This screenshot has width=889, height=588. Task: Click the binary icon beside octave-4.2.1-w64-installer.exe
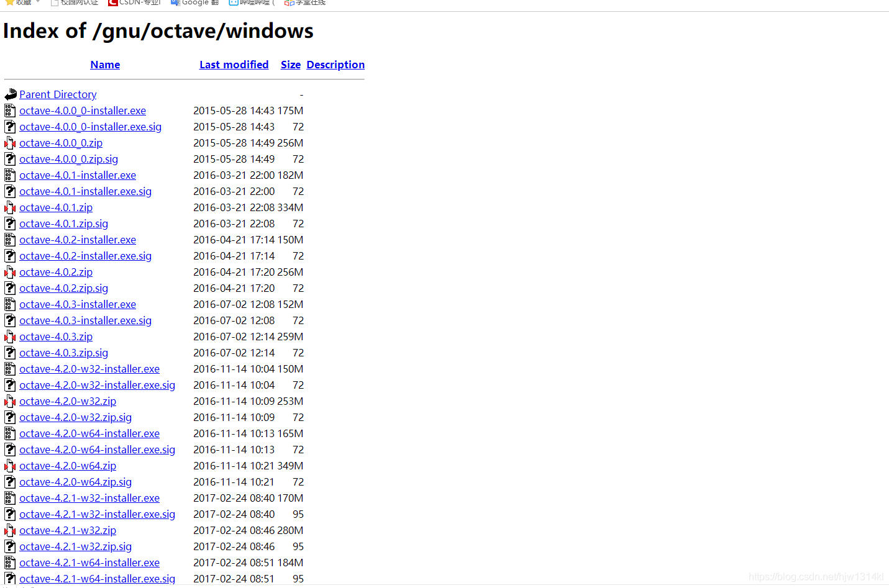10,563
